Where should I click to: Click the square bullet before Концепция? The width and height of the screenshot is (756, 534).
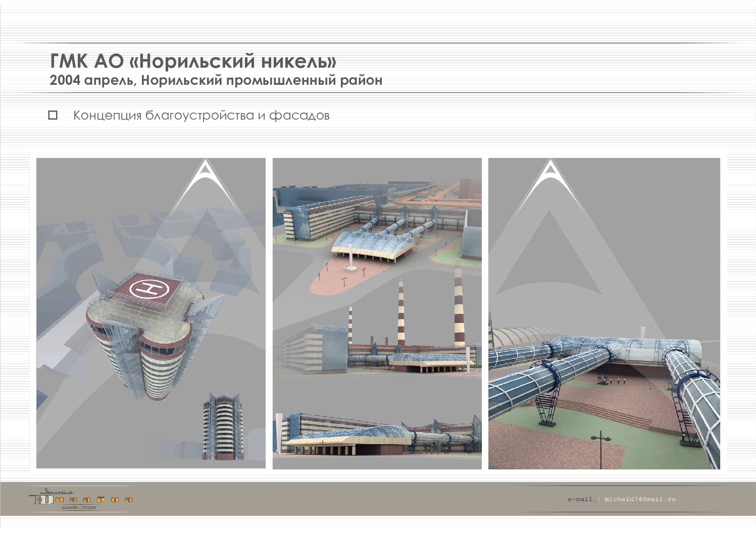point(53,115)
